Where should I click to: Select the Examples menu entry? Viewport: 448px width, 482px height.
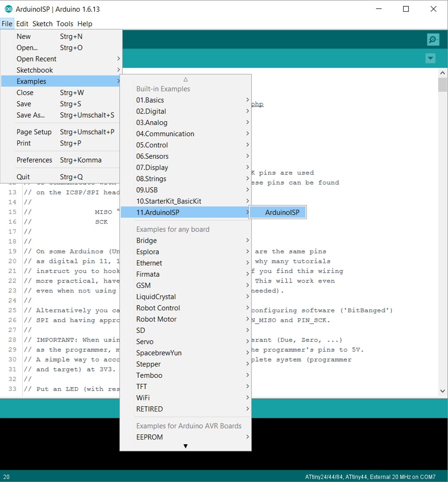click(61, 81)
